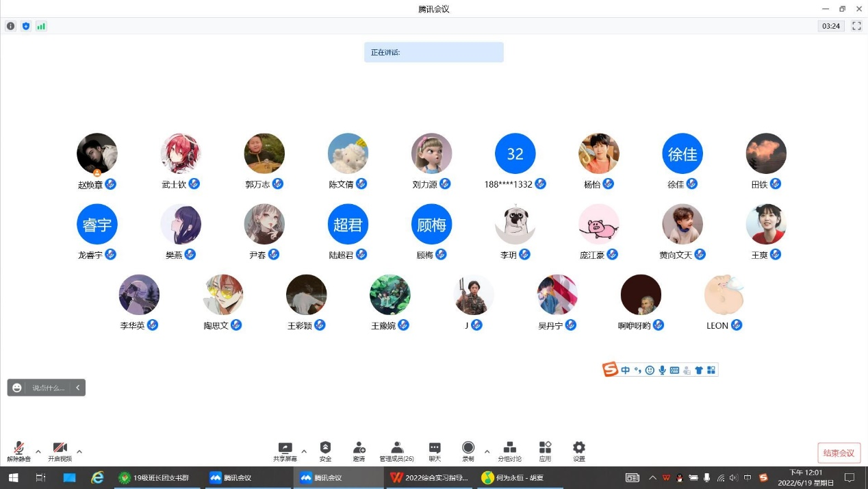
Task: Expand audio options arrow beside microphone
Action: (x=38, y=451)
